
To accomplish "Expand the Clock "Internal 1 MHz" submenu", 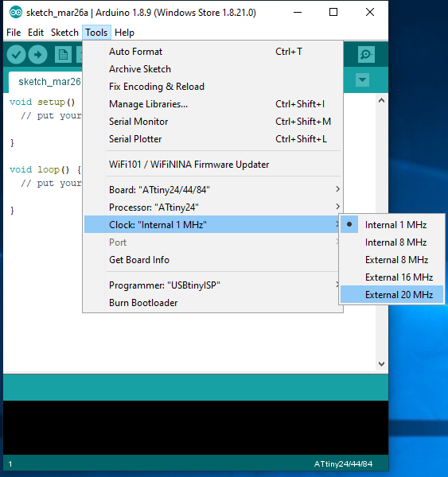I will tap(212, 225).
